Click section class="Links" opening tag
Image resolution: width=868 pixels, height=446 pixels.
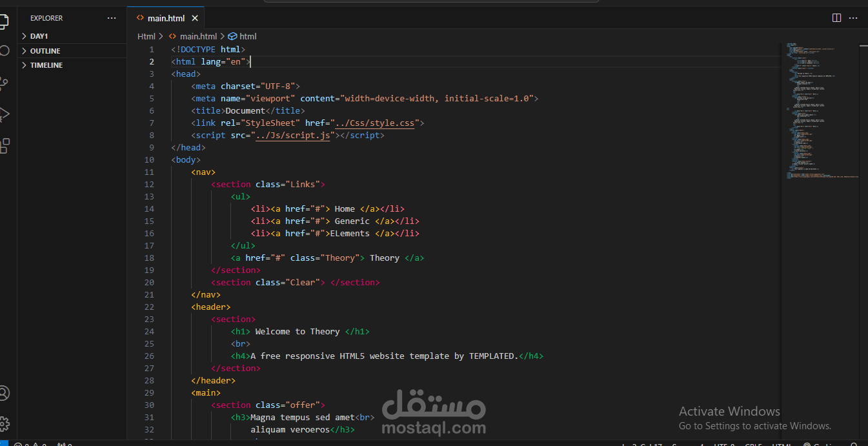pos(268,184)
